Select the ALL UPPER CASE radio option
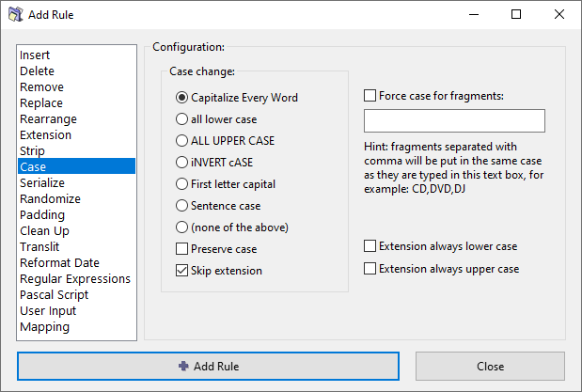The width and height of the screenshot is (582, 392). 182,140
